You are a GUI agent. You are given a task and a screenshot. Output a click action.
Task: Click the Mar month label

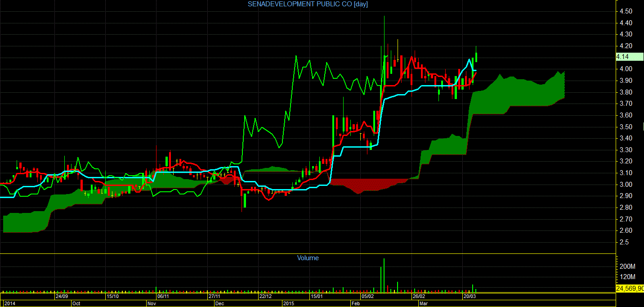(x=424, y=304)
